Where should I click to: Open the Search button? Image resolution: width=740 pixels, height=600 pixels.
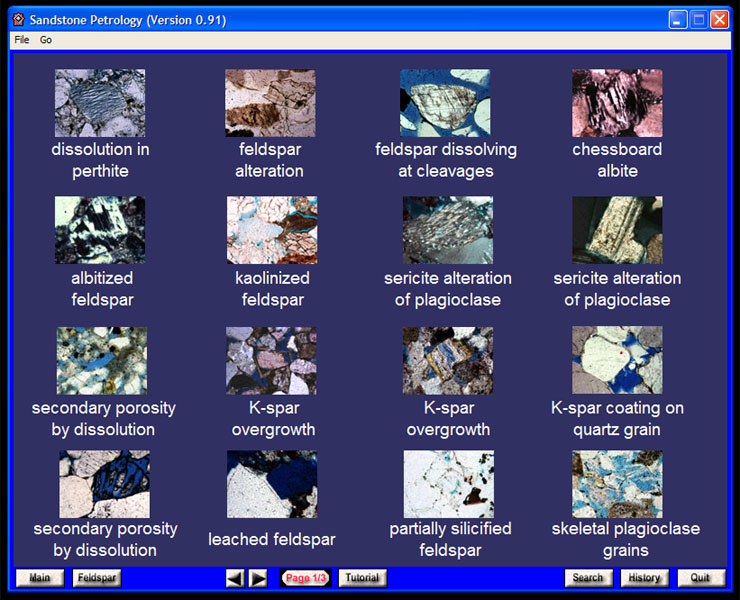pyautogui.click(x=589, y=578)
